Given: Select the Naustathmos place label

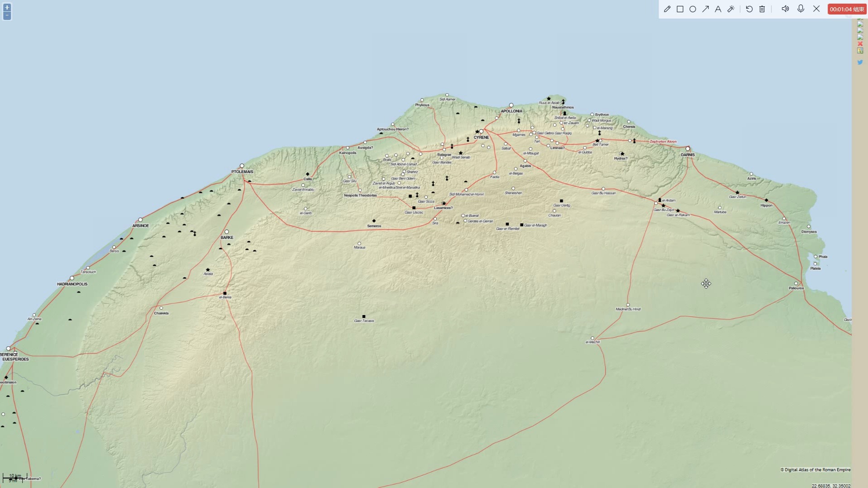Looking at the screenshot, I should (x=563, y=108).
